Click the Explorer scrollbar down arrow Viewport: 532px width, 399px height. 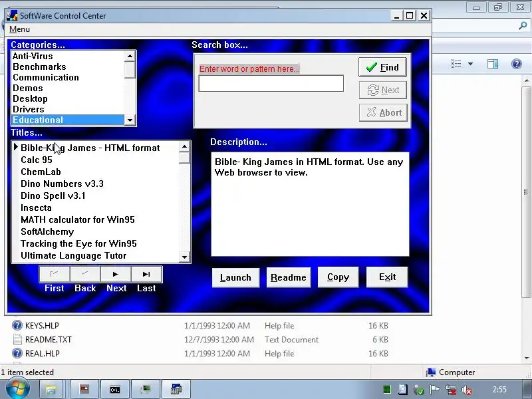[x=527, y=358]
